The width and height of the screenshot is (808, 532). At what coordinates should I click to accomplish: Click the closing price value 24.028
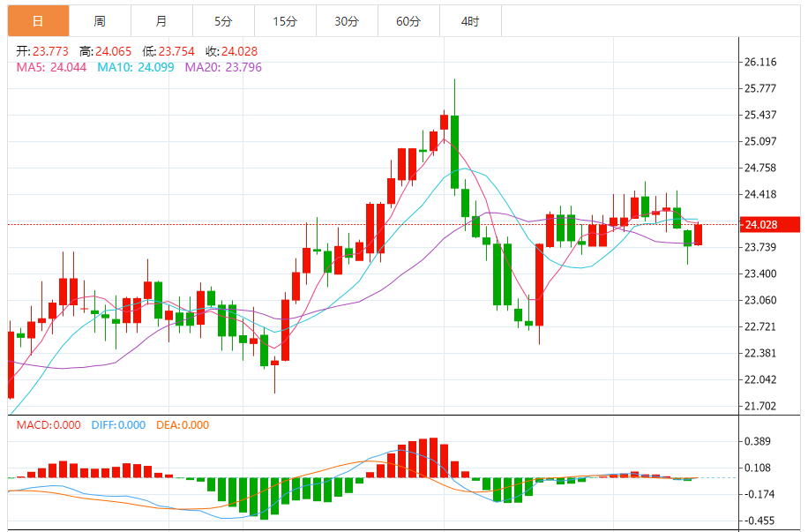pos(239,51)
